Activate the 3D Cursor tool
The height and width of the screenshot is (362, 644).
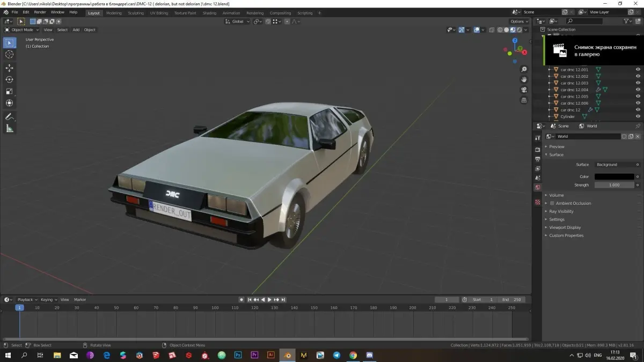tap(10, 55)
